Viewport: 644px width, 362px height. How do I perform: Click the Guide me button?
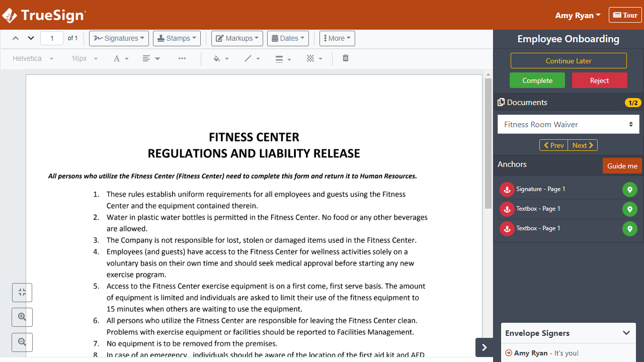(x=622, y=166)
